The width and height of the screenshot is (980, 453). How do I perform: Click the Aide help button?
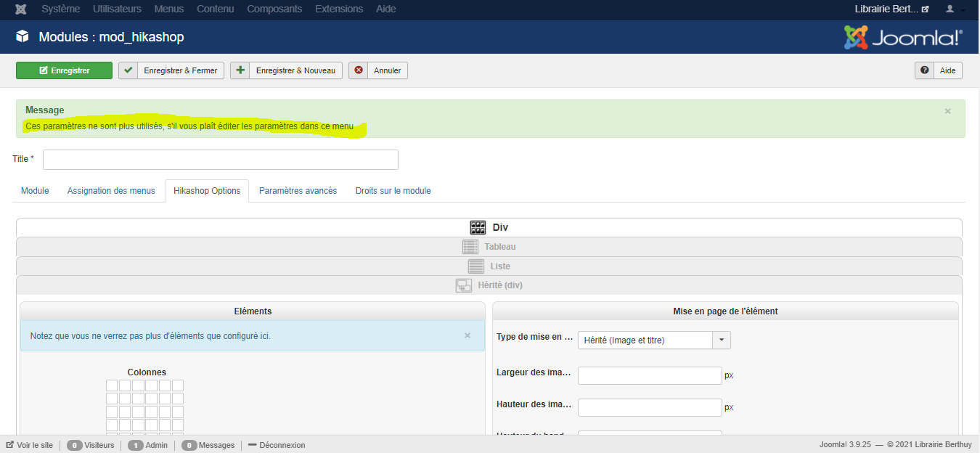pos(939,70)
